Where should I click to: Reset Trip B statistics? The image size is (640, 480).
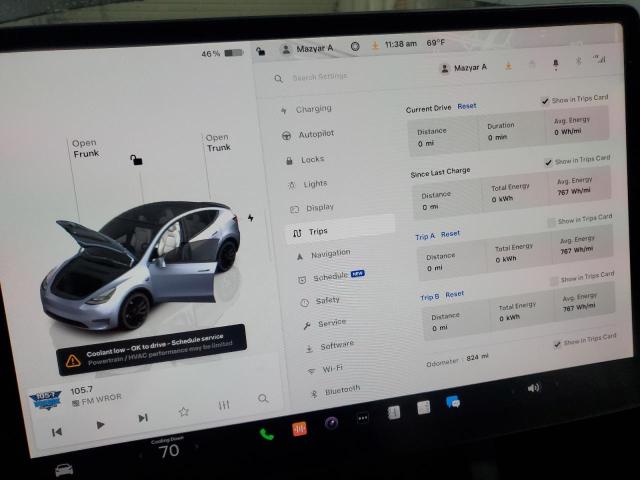pos(454,294)
